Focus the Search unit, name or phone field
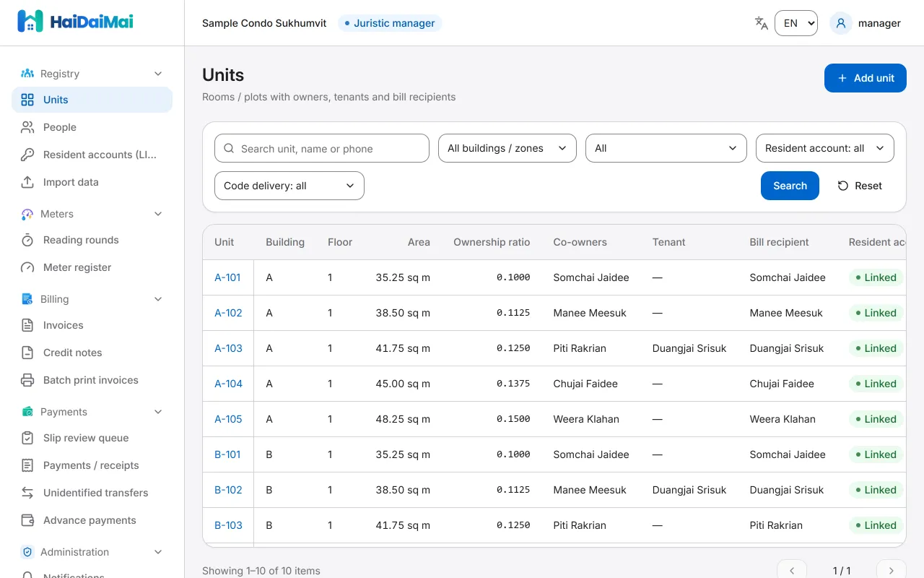Viewport: 924px width, 578px height. [x=322, y=148]
